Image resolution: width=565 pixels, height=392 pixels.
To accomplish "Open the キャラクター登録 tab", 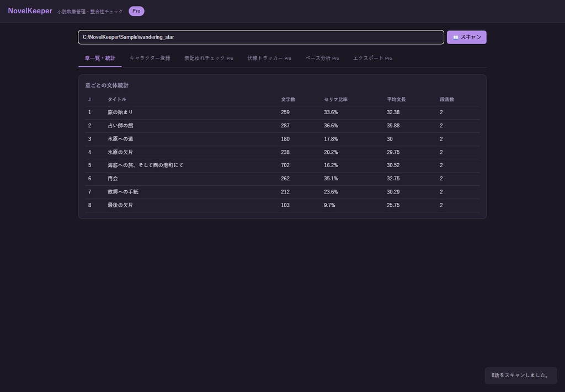I will pyautogui.click(x=150, y=58).
